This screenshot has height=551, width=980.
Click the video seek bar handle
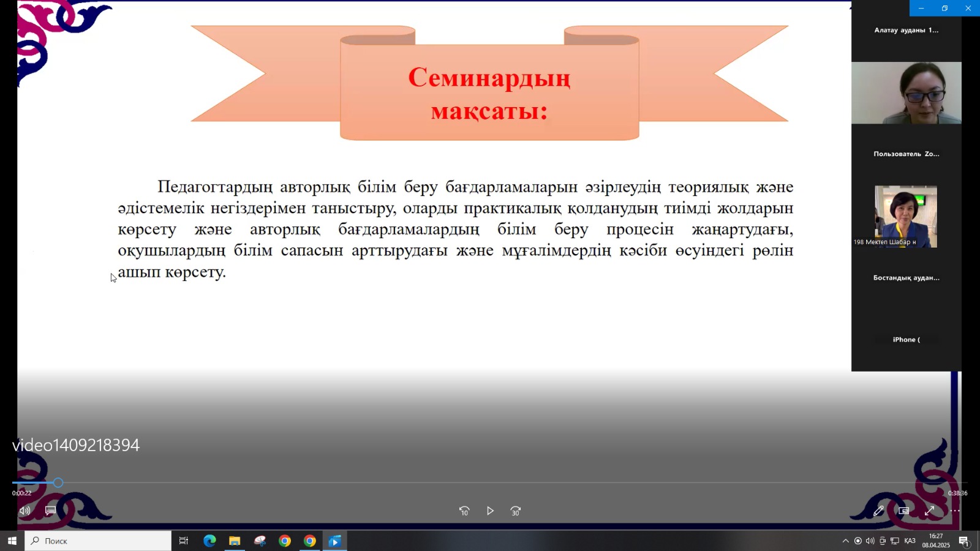58,483
